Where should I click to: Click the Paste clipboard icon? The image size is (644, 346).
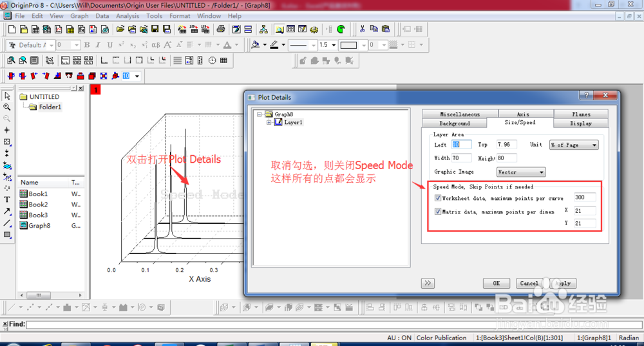(x=385, y=29)
